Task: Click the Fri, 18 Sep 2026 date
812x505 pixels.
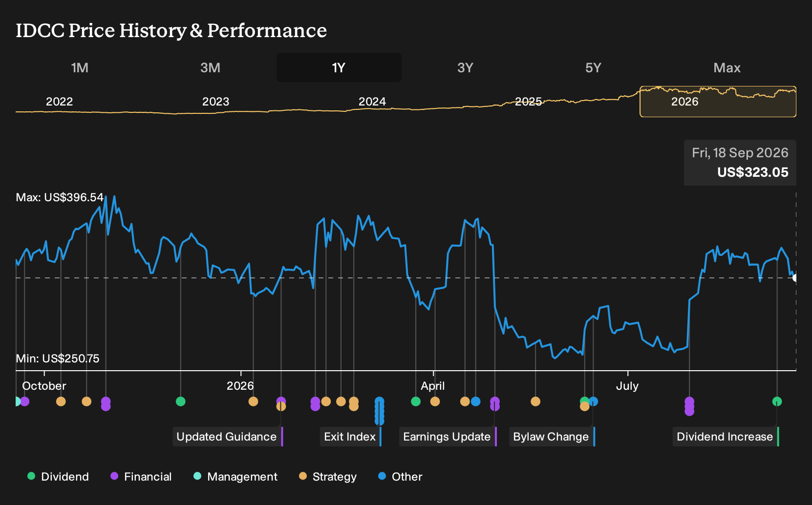Action: point(740,153)
